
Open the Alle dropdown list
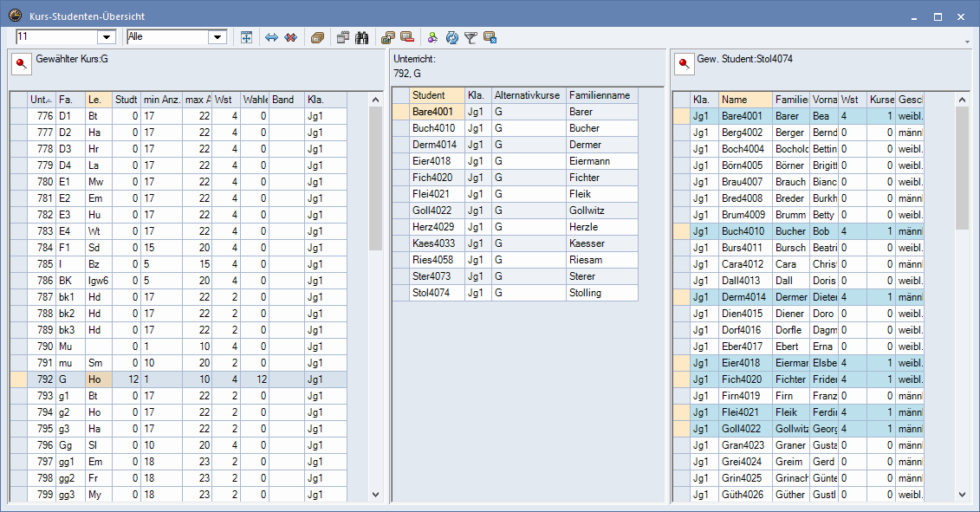click(x=217, y=36)
